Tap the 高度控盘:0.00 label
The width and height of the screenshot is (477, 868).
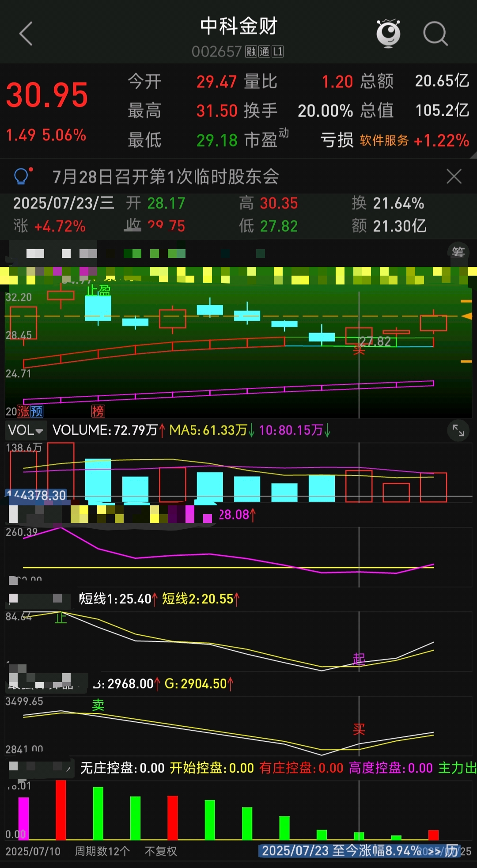pos(391,768)
